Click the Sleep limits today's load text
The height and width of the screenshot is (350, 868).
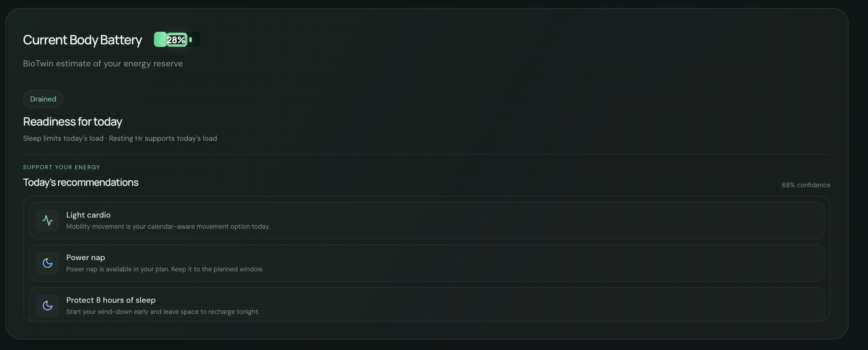tap(63, 139)
